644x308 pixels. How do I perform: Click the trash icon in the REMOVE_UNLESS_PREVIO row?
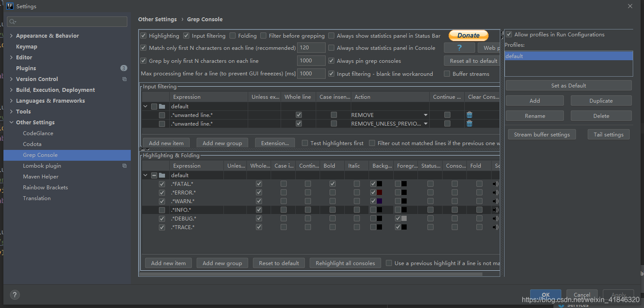click(x=469, y=123)
